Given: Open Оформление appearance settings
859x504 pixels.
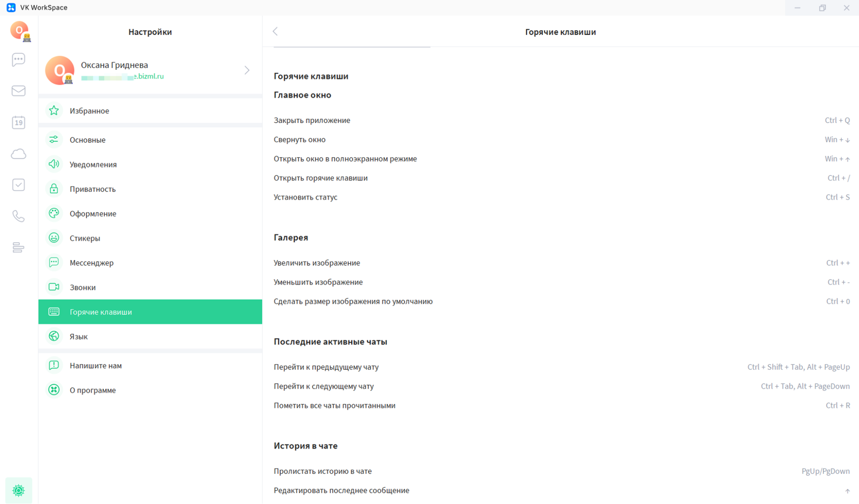Looking at the screenshot, I should [x=93, y=213].
